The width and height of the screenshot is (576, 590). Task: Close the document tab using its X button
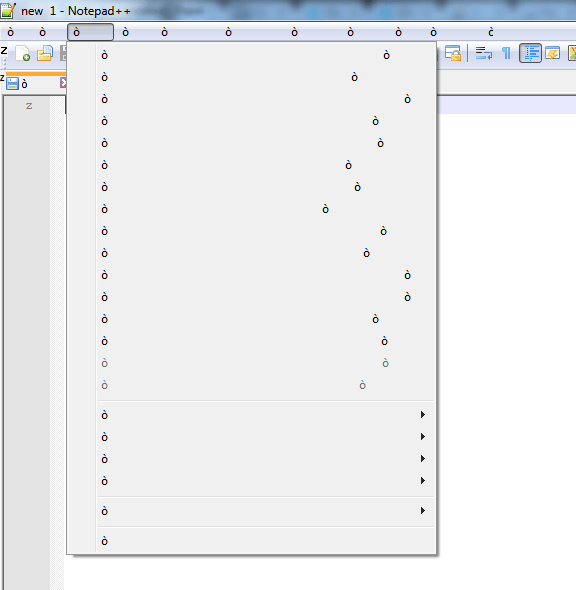point(63,83)
